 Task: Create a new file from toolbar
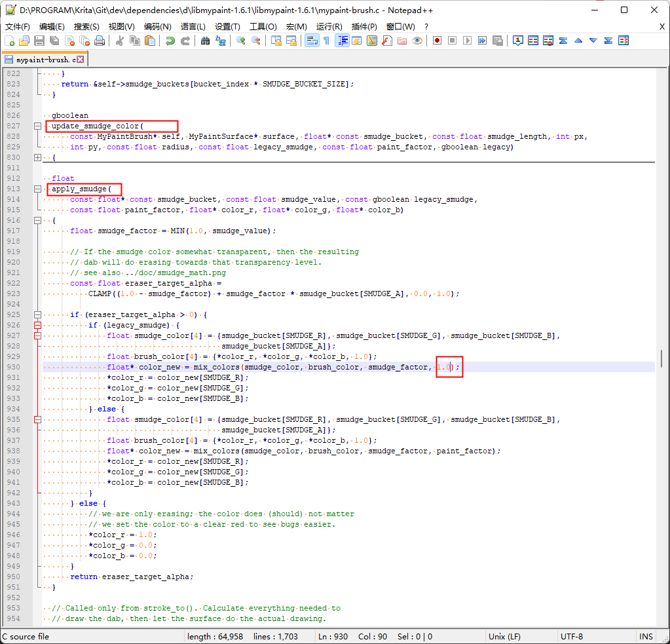(x=9, y=41)
